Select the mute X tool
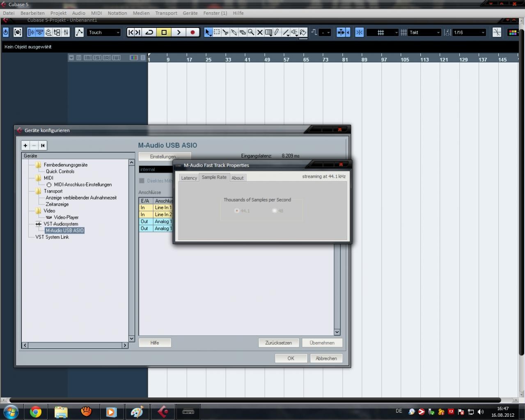This screenshot has height=420, width=525. click(260, 32)
